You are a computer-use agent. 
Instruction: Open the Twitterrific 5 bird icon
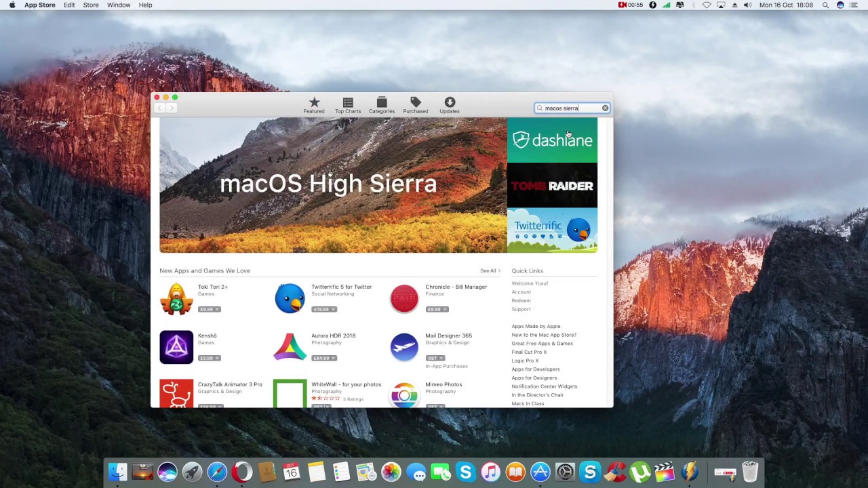pyautogui.click(x=290, y=298)
